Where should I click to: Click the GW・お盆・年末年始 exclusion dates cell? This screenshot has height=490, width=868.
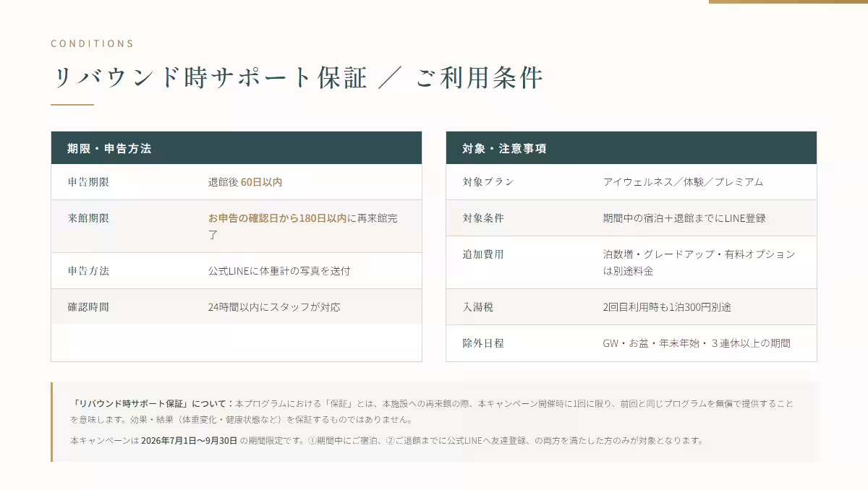point(697,343)
